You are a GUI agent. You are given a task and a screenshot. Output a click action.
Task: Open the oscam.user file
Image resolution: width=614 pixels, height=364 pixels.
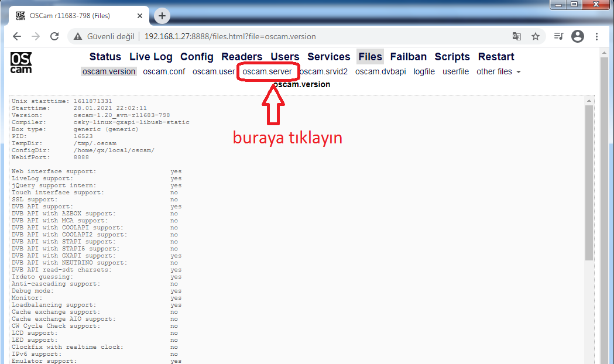[x=214, y=71]
